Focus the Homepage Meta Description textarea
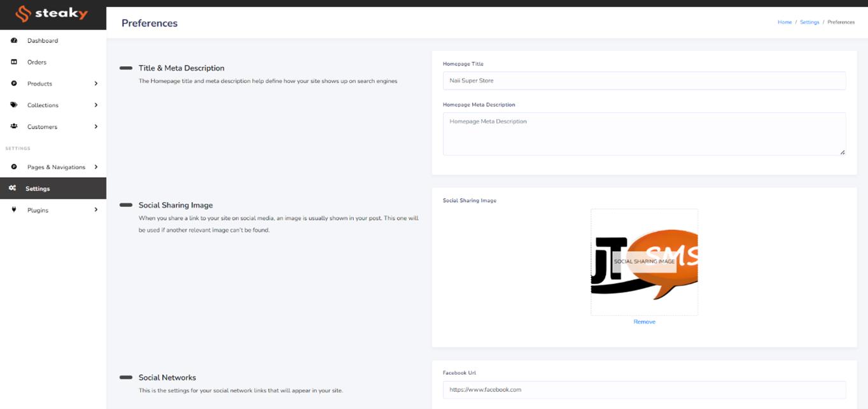The width and height of the screenshot is (868, 409). tap(644, 134)
